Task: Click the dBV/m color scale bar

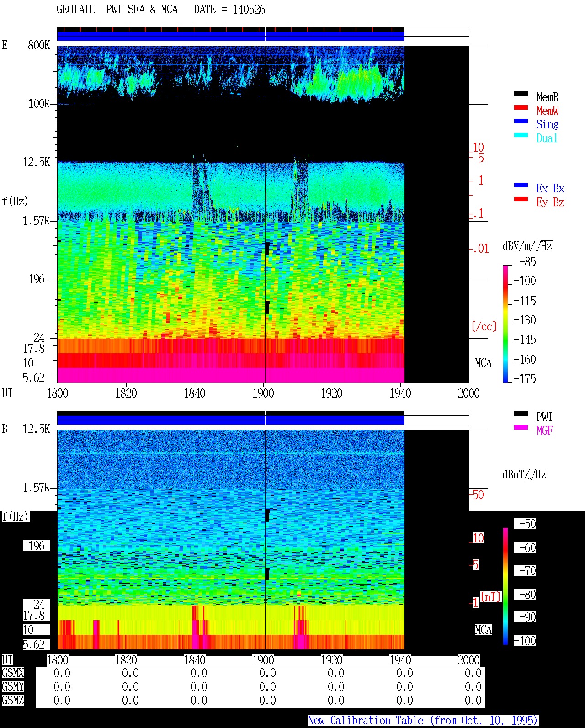Action: 505,324
